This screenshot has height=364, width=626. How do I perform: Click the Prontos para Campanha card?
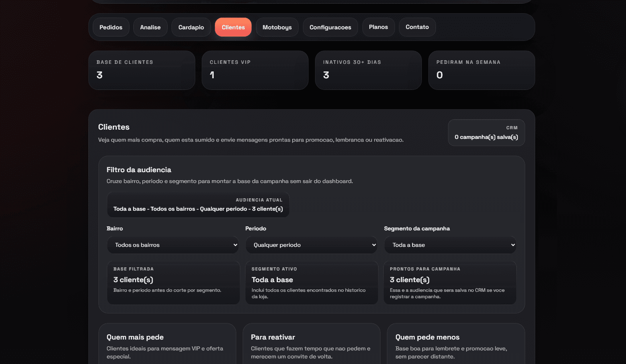point(450,283)
